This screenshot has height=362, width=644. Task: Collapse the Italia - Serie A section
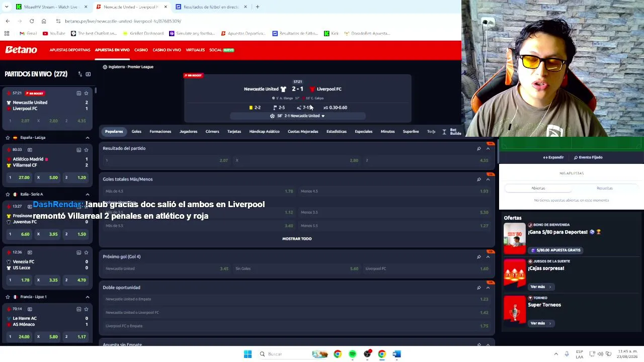click(x=88, y=194)
